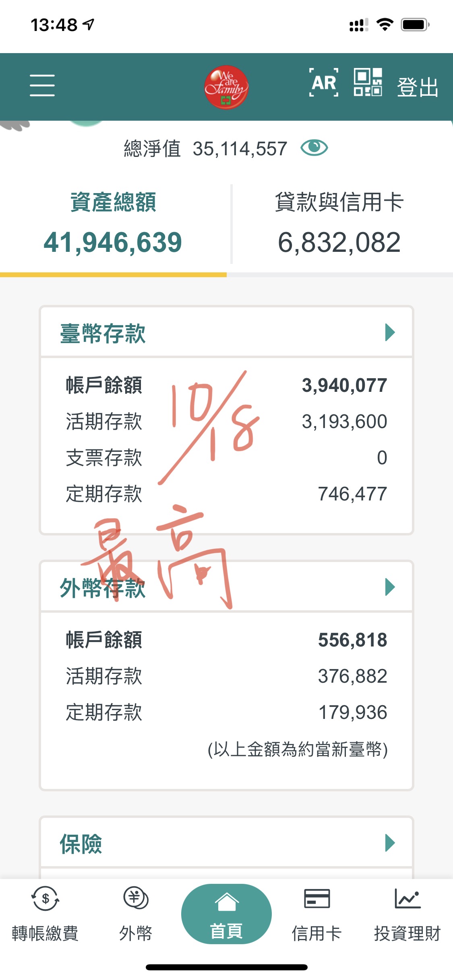The height and width of the screenshot is (980, 453).
Task: Switch to the 資產總額 tab
Action: click(x=113, y=224)
